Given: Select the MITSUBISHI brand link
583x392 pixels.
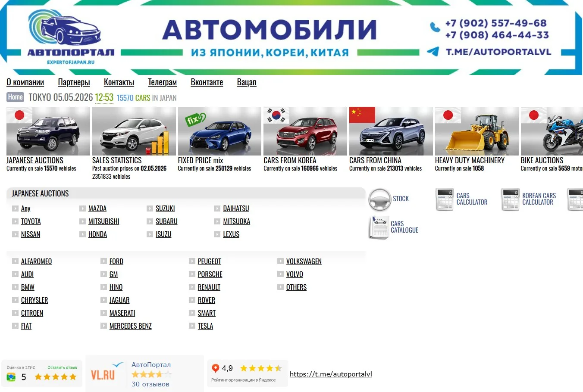Looking at the screenshot, I should point(104,221).
